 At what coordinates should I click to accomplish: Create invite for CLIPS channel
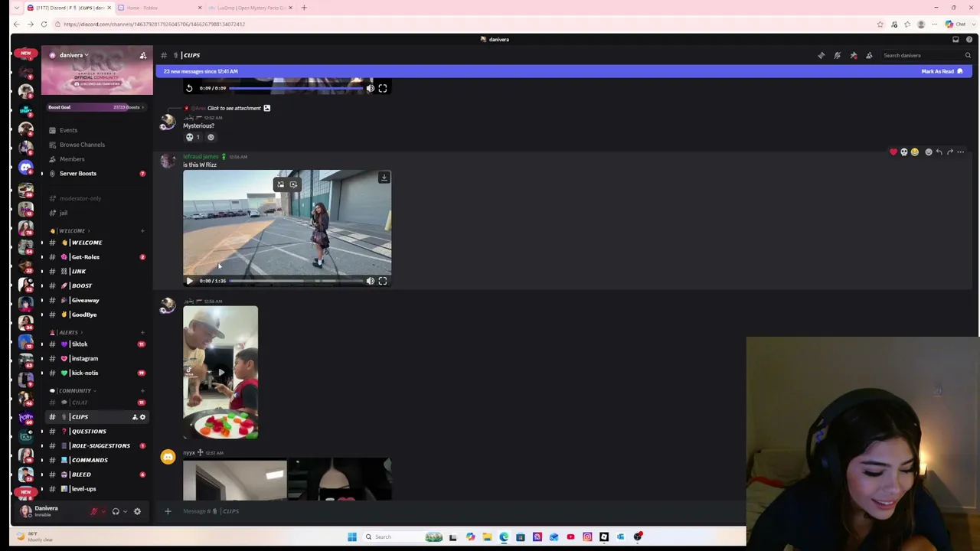[x=135, y=417]
